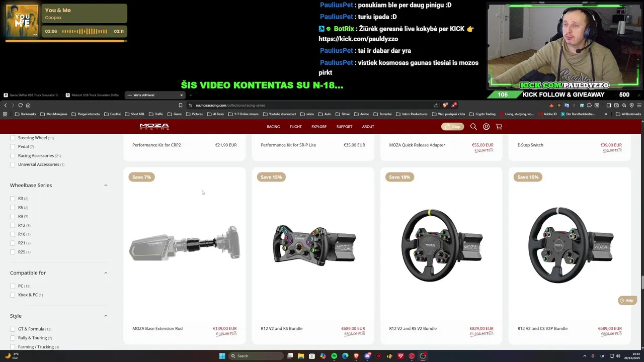Go back with the browser back arrow
644x362 pixels.
[6, 105]
